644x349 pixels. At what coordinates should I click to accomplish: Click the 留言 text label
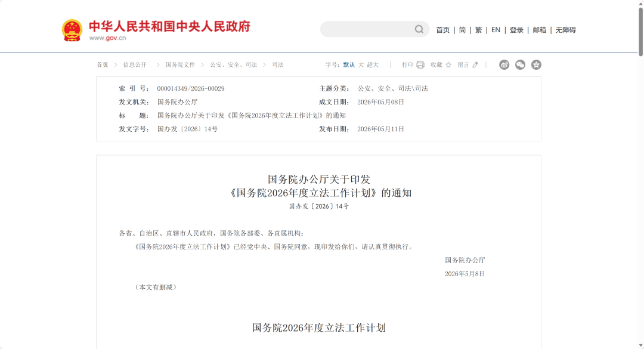click(x=463, y=65)
